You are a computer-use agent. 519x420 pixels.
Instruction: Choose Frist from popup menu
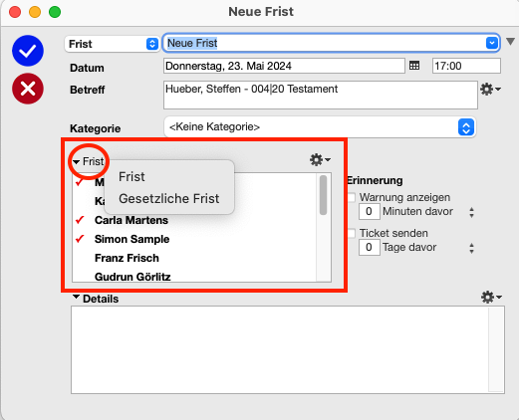tap(131, 176)
